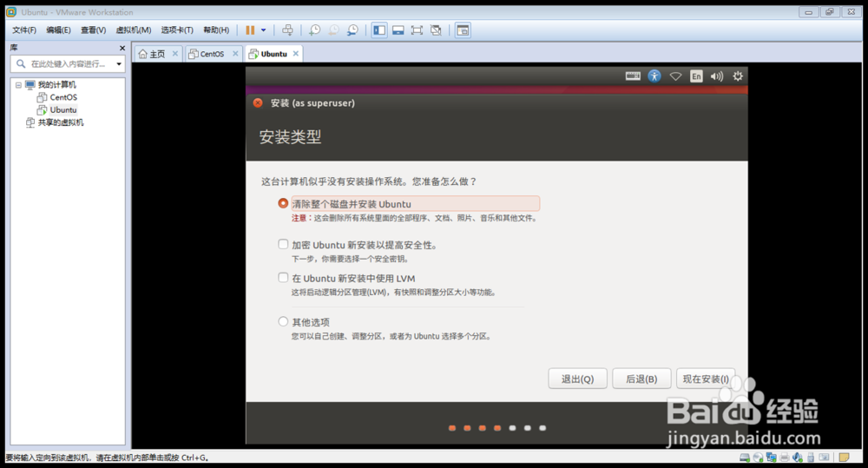
Task: Open the En input language indicator
Action: click(696, 76)
